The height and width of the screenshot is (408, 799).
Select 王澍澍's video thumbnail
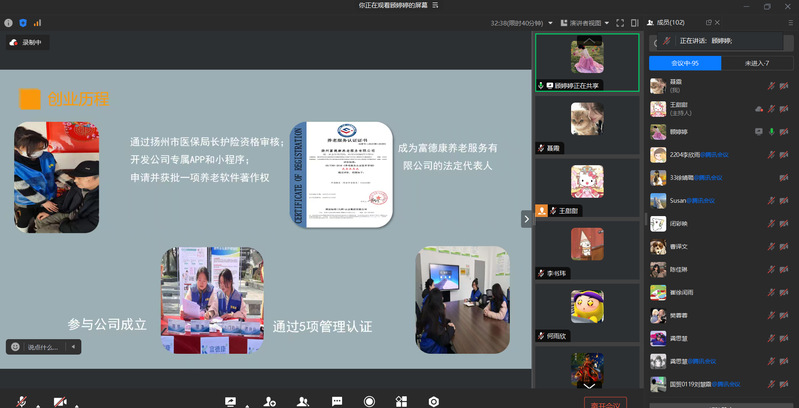coord(586,186)
